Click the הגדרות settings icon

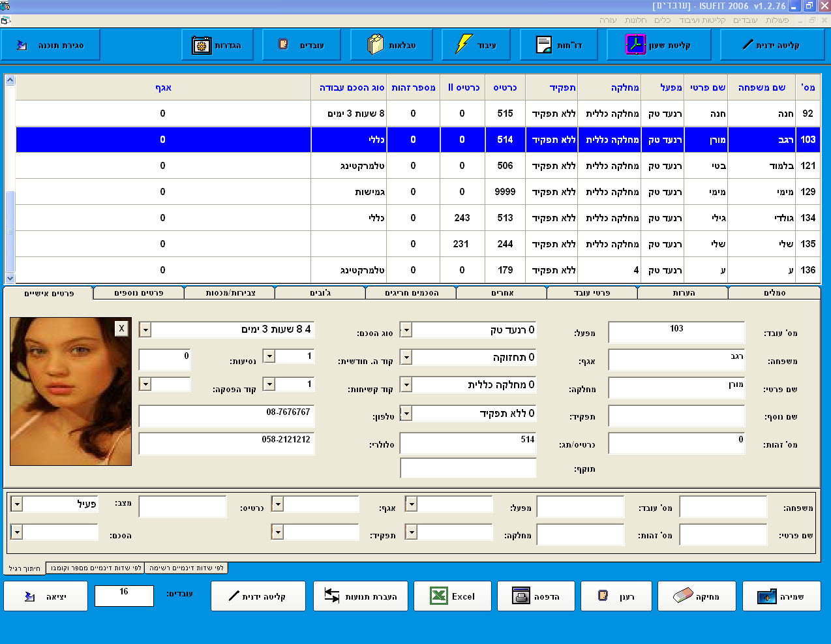click(x=202, y=45)
